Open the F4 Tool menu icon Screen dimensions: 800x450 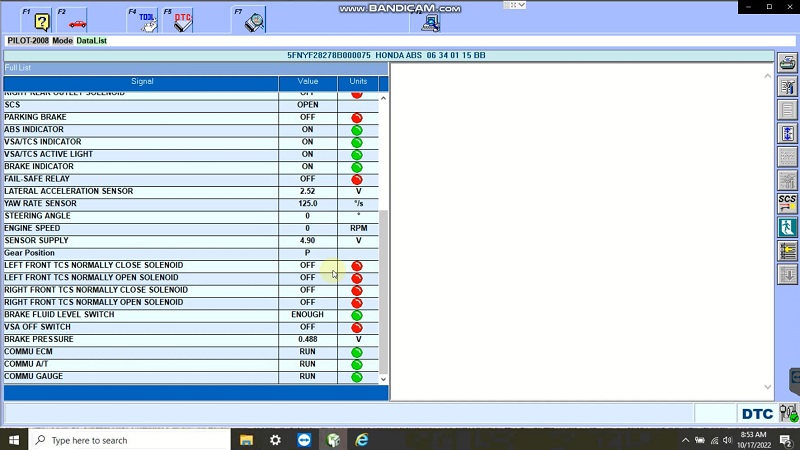click(142, 20)
